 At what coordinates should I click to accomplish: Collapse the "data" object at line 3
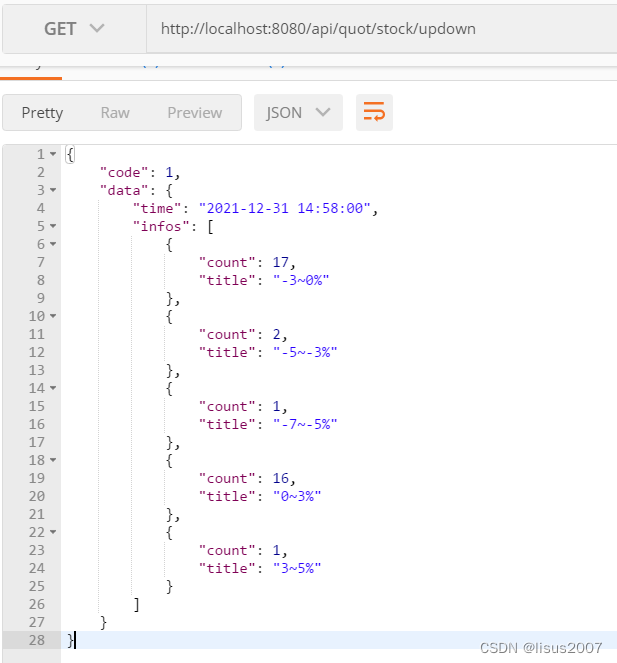tap(53, 190)
